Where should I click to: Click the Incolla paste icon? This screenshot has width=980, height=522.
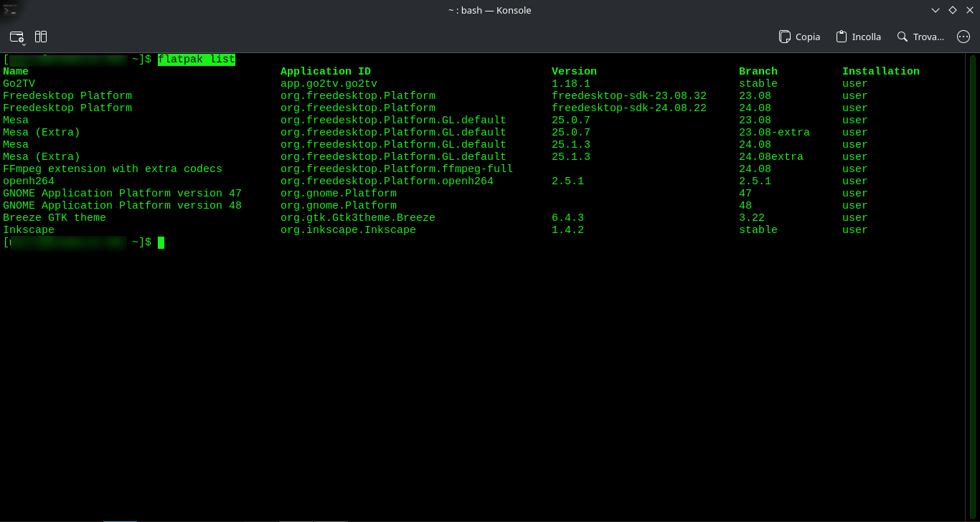[842, 37]
